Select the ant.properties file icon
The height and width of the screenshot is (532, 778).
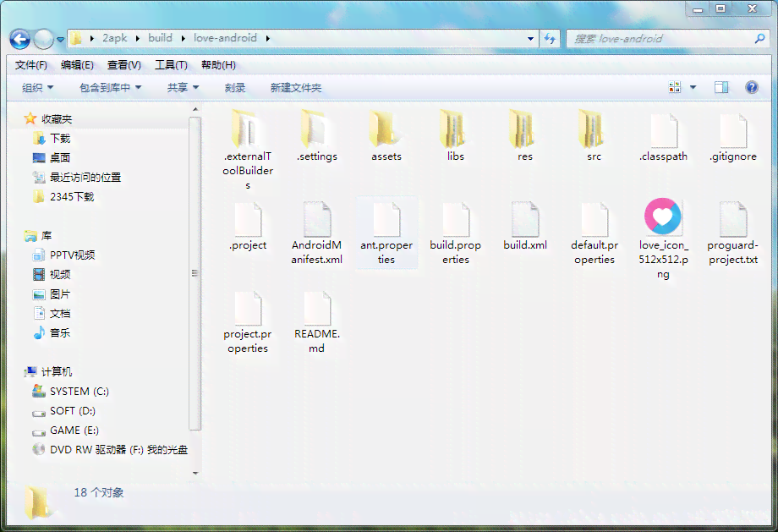(x=386, y=219)
